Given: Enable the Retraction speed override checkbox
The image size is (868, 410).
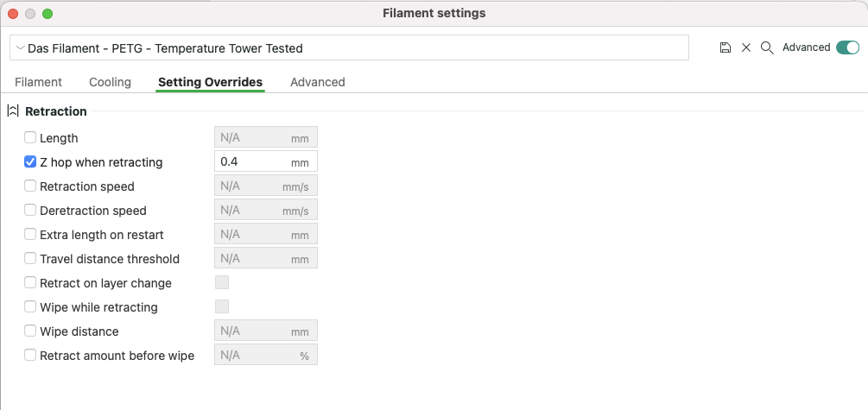Looking at the screenshot, I should point(30,186).
